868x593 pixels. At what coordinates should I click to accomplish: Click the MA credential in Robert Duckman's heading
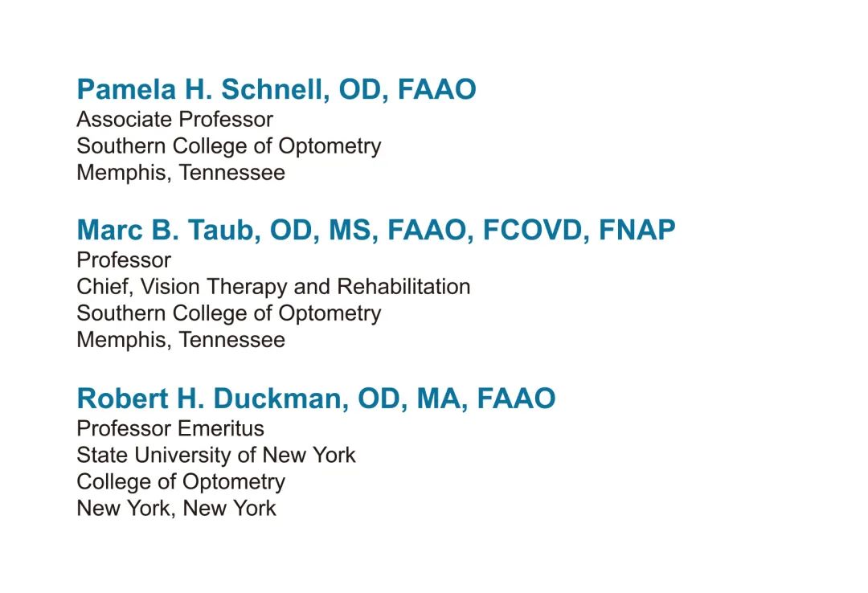point(437,399)
